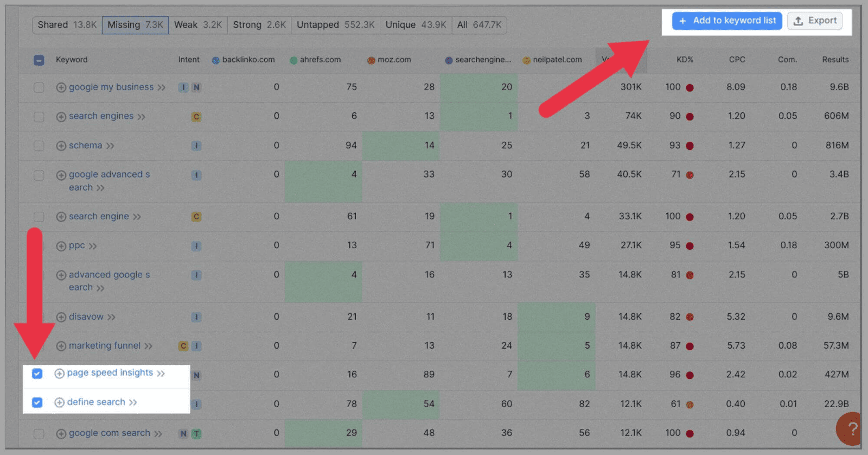This screenshot has height=455, width=868.
Task: Check the box for search engine row
Action: 39,217
